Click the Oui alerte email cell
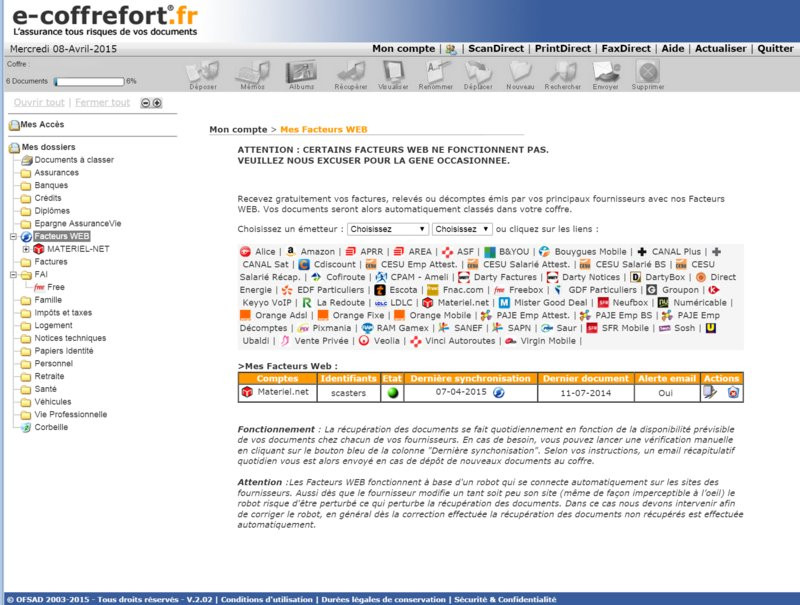 point(665,393)
